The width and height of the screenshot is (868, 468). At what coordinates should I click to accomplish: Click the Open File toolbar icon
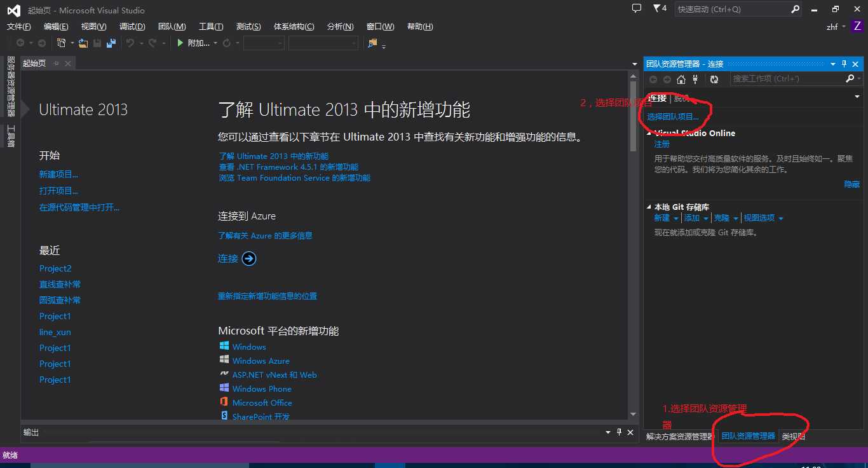pos(83,43)
